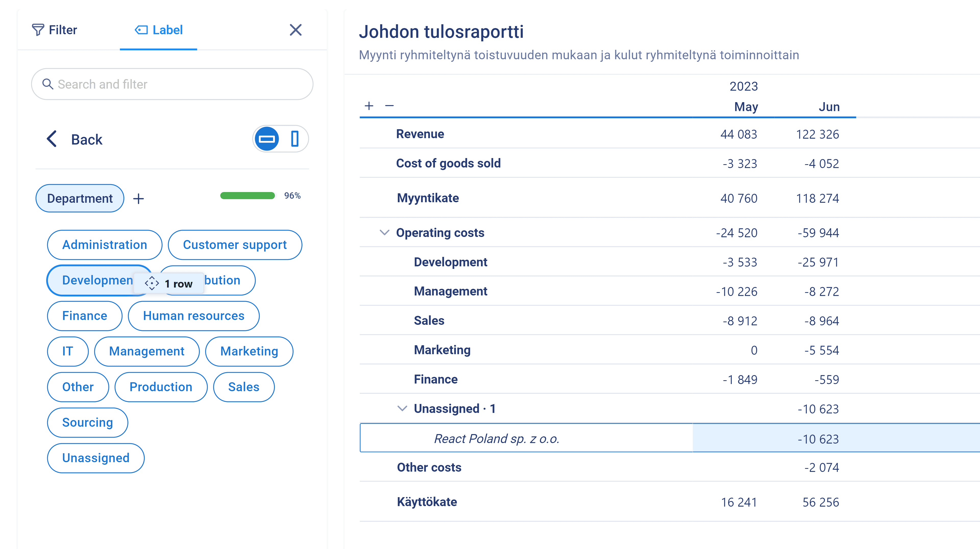Select the Customer support label

tap(235, 245)
